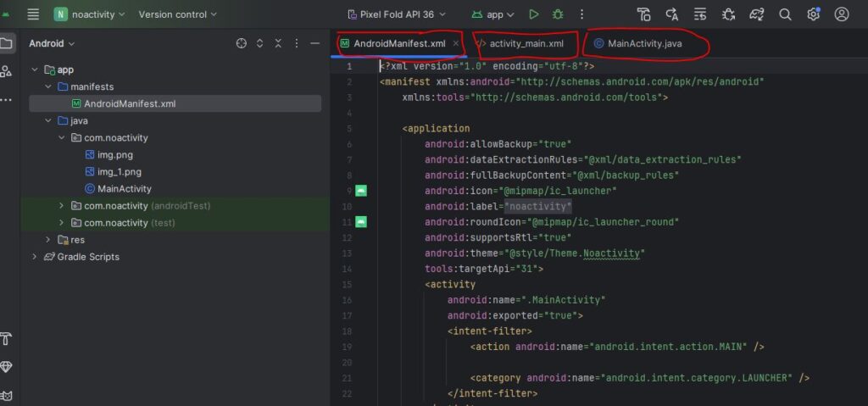Click select opened file target icon
Image resolution: width=868 pixels, height=406 pixels.
tap(241, 43)
